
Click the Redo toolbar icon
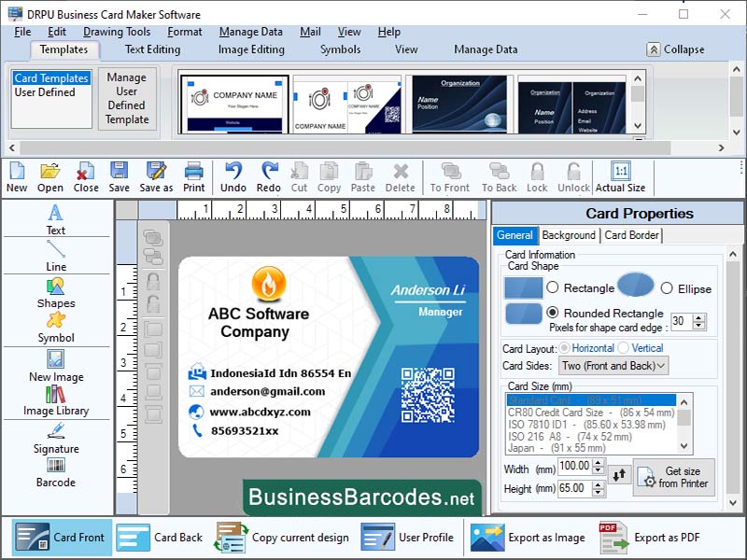(x=268, y=177)
